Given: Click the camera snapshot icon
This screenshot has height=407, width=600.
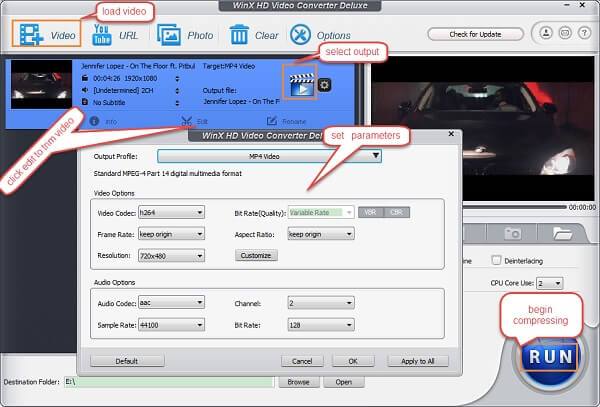Looking at the screenshot, I should pos(512,233).
